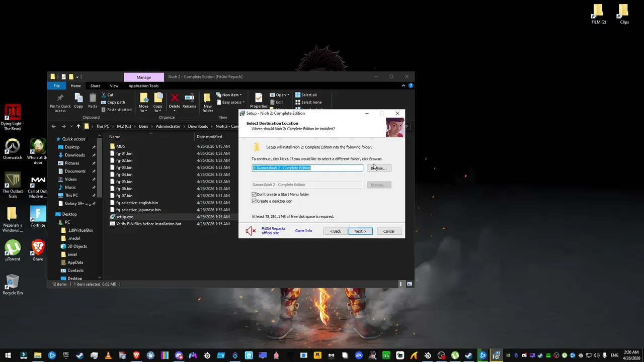
Task: Select setup.exe in the file list
Action: tap(125, 217)
